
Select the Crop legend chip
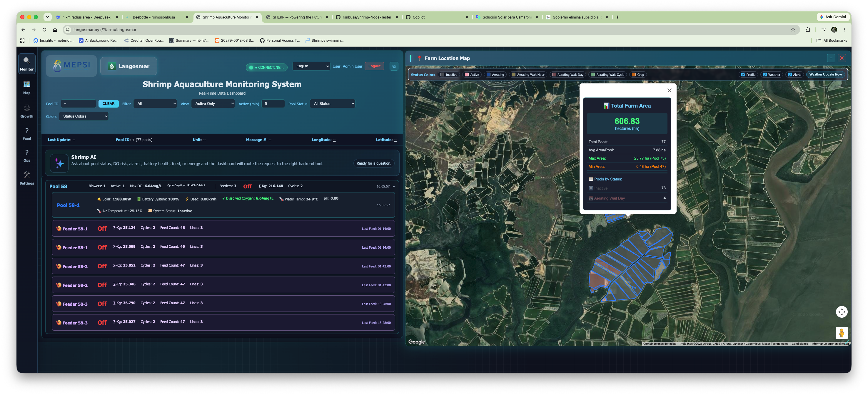click(638, 75)
